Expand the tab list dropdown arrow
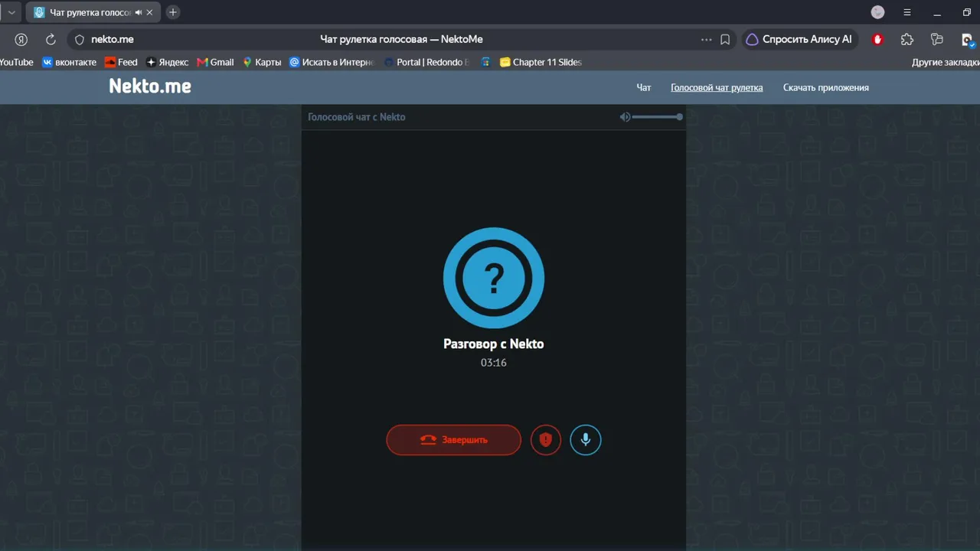Image resolution: width=980 pixels, height=551 pixels. tap(11, 12)
